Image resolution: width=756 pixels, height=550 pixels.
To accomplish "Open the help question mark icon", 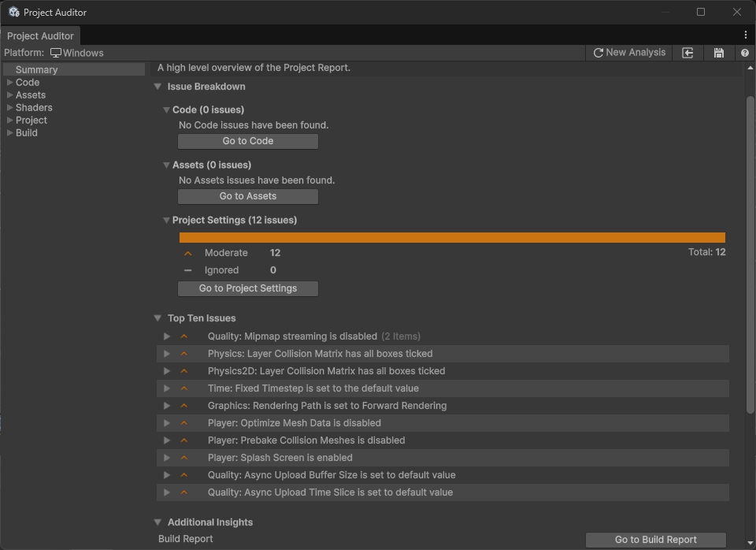I will [x=744, y=53].
